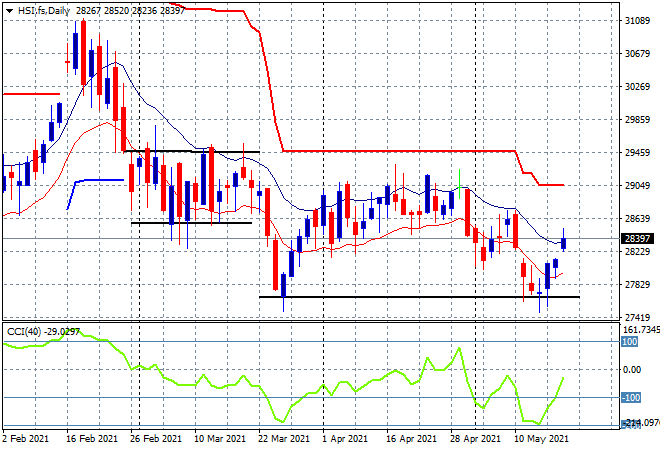The width and height of the screenshot is (660, 450).
Task: Click the 29049 price axis label
Action: (637, 186)
